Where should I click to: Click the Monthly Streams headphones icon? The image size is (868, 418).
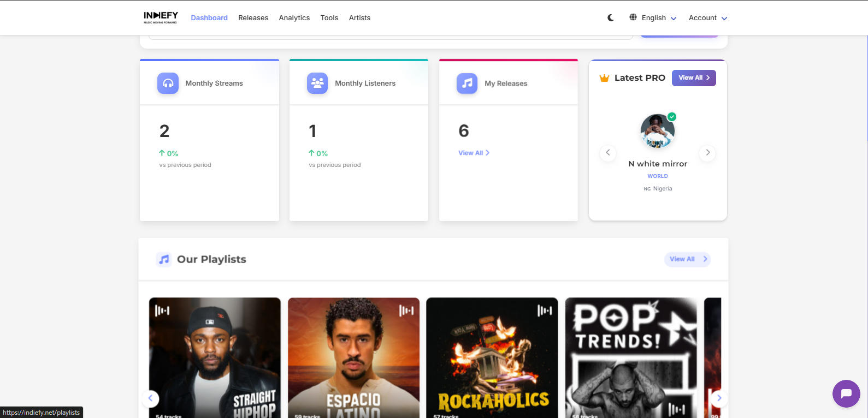coord(168,83)
